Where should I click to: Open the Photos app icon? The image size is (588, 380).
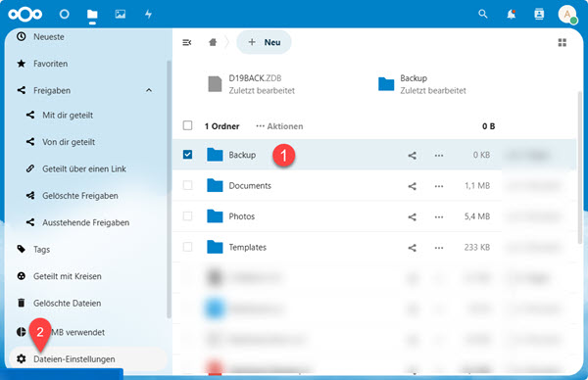click(x=121, y=15)
